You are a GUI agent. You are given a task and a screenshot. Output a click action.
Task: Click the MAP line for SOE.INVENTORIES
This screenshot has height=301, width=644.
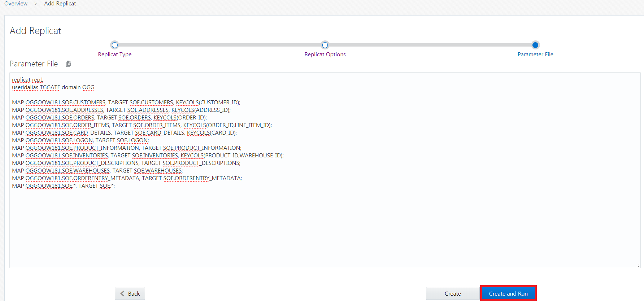click(148, 156)
